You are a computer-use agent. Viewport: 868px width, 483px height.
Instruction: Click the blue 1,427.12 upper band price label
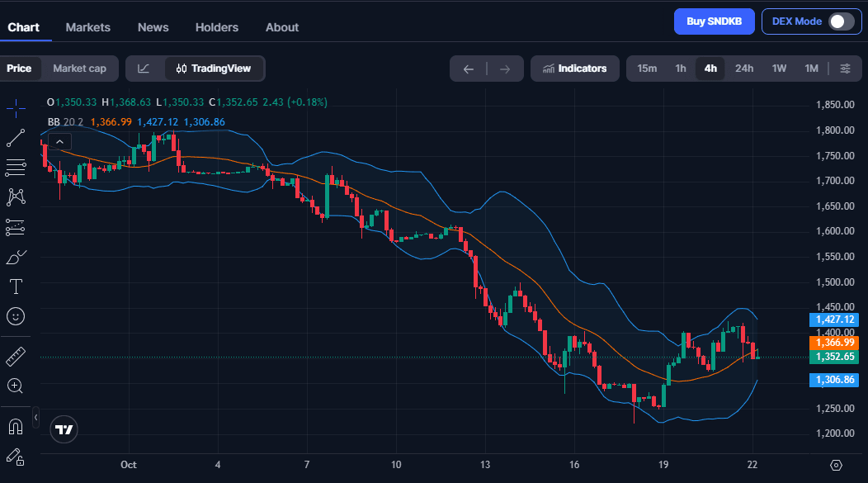pyautogui.click(x=834, y=320)
